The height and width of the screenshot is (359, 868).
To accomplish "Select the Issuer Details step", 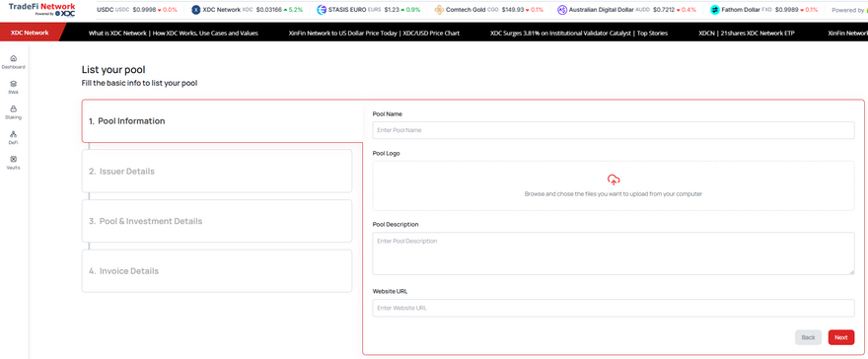I will [217, 171].
